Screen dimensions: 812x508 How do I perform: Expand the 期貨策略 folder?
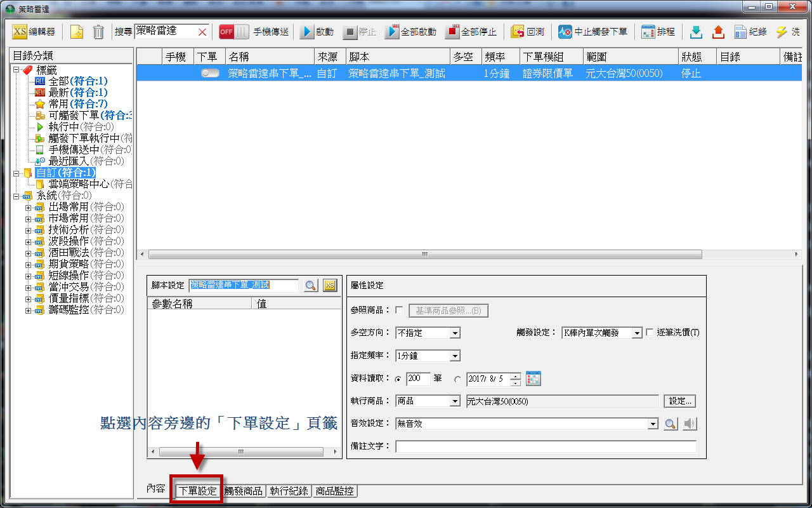coord(28,264)
